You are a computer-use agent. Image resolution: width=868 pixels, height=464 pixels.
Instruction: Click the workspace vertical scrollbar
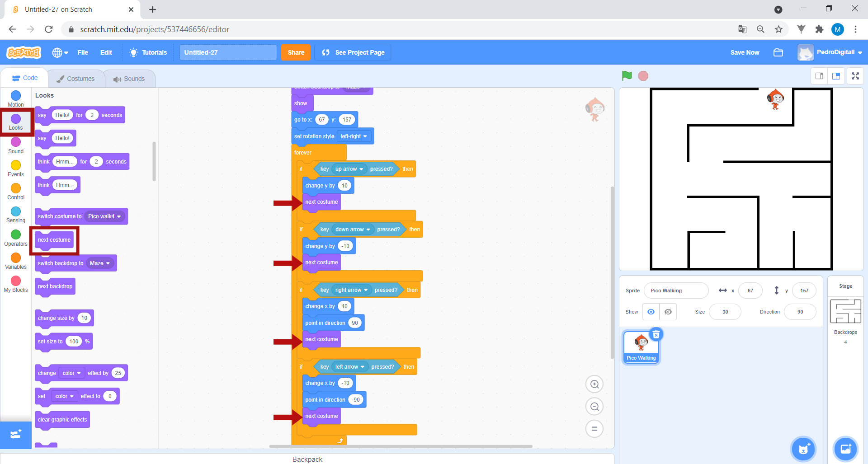(x=612, y=273)
